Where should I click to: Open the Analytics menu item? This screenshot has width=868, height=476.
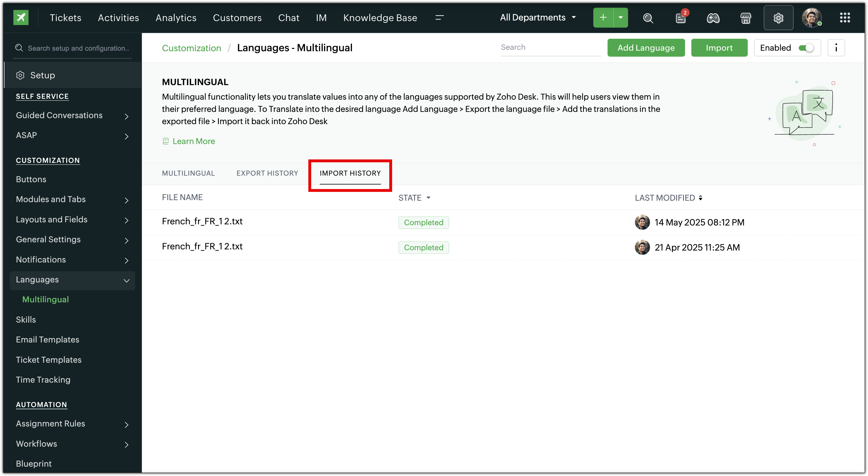(176, 18)
